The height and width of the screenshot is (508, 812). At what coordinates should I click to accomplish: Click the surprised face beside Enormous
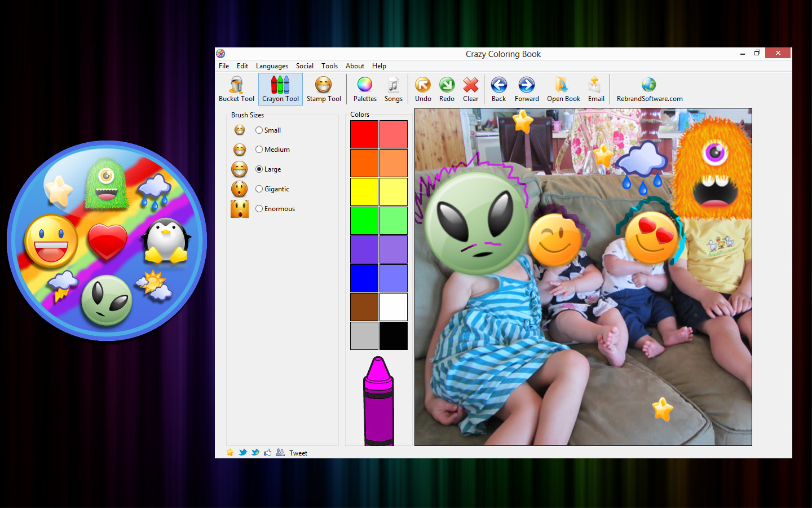point(240,208)
